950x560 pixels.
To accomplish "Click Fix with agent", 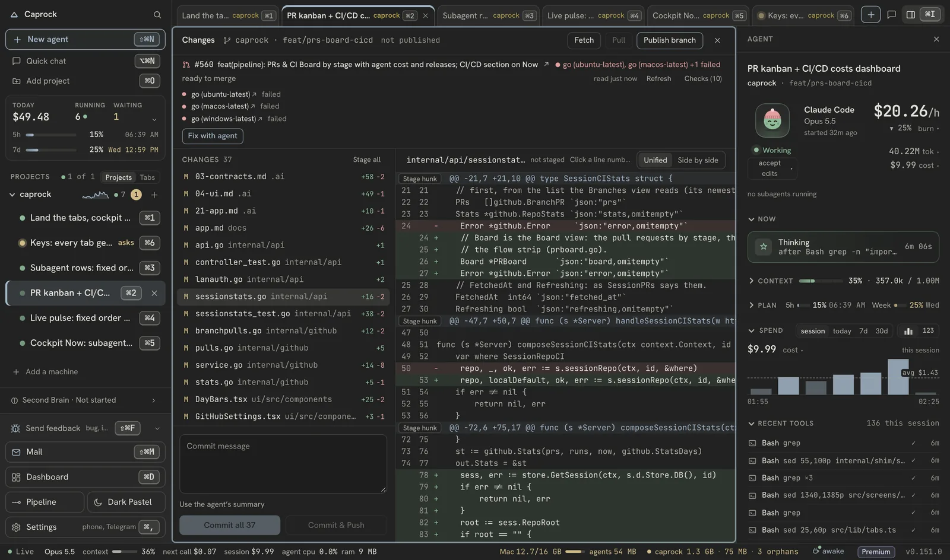I will click(213, 136).
